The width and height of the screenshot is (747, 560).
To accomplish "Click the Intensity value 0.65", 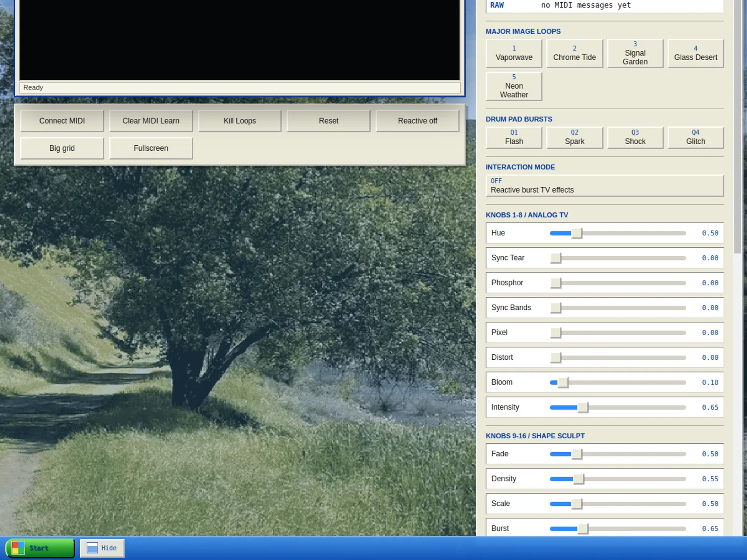I will (x=710, y=407).
